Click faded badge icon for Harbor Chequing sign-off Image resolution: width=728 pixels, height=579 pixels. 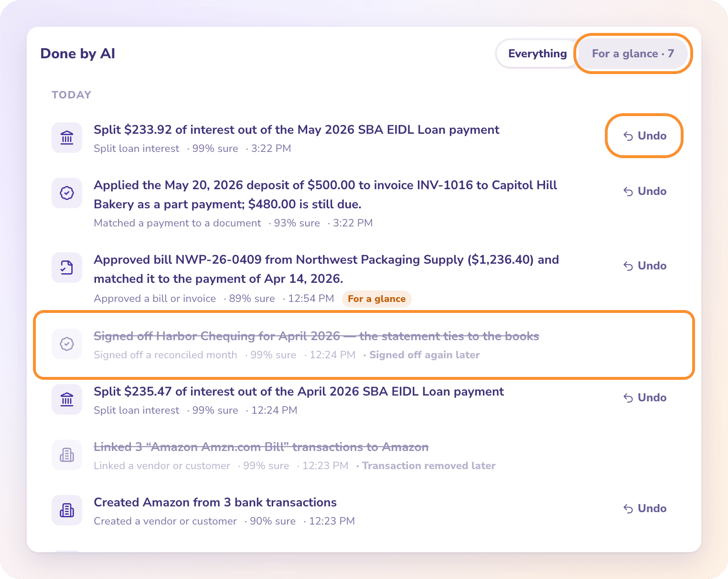pos(67,344)
